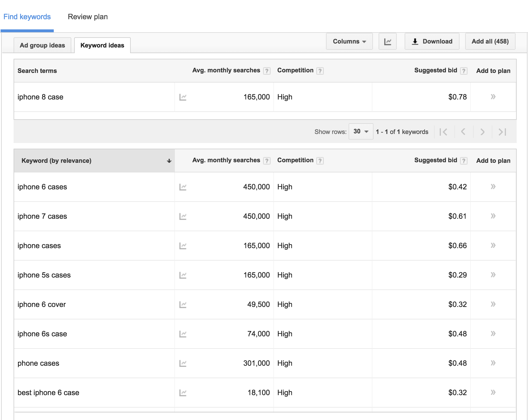528x420 pixels.
Task: Add iphone 6s case to plan
Action: pyautogui.click(x=493, y=334)
